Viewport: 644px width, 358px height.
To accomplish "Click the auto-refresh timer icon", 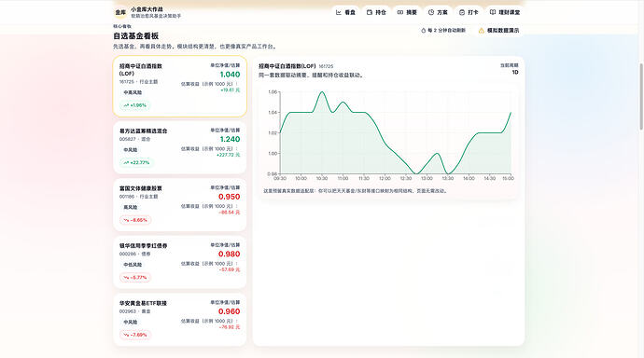I will tap(423, 31).
